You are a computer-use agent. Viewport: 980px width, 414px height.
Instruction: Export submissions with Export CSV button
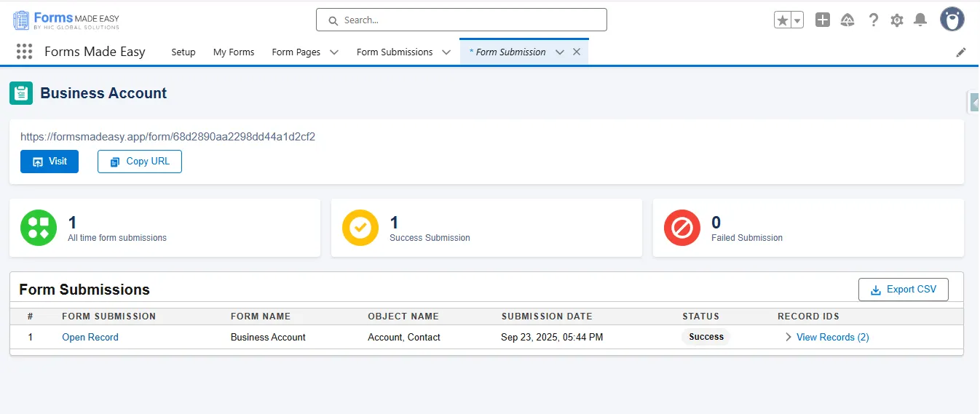904,290
